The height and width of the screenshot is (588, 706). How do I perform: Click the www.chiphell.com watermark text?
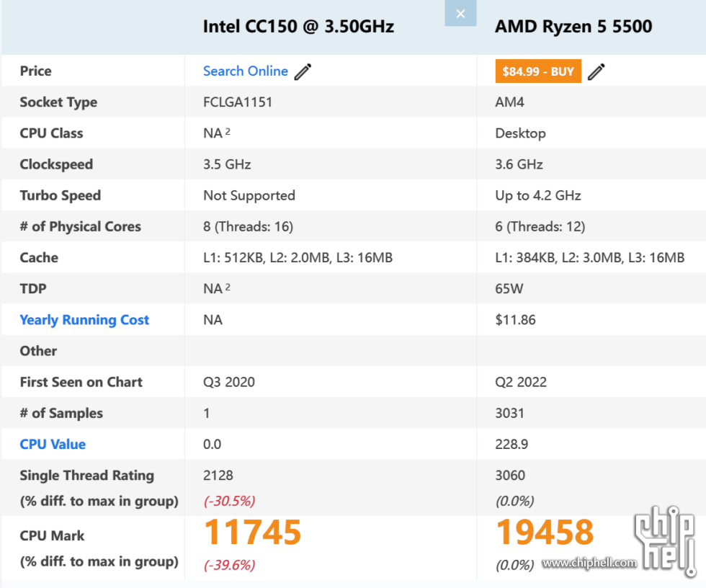[x=589, y=563]
